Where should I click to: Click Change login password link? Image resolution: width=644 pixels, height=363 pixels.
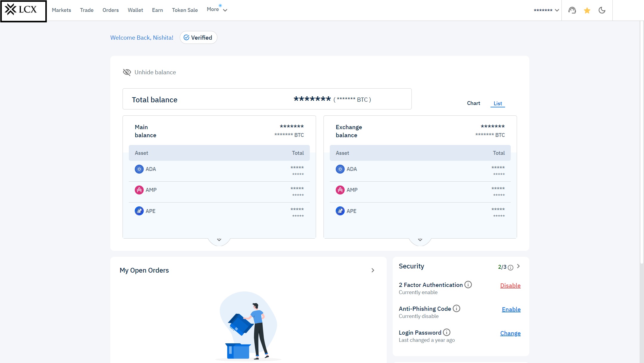(x=510, y=333)
